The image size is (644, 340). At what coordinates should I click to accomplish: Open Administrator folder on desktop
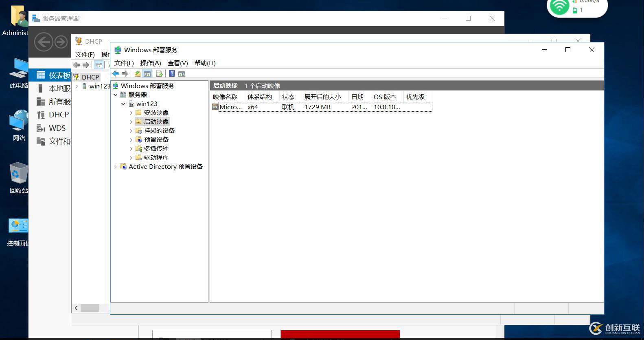pyautogui.click(x=16, y=20)
